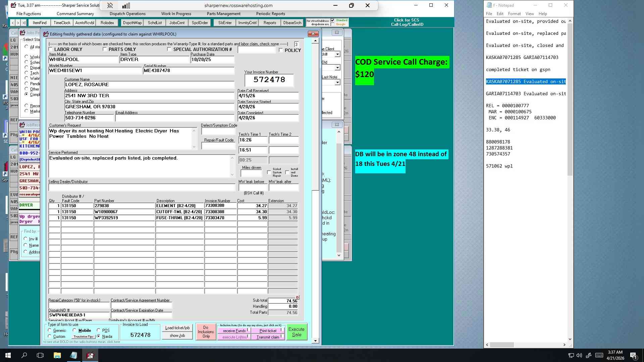Open Windows Start menu
This screenshot has width=644, height=362.
pyautogui.click(x=8, y=355)
